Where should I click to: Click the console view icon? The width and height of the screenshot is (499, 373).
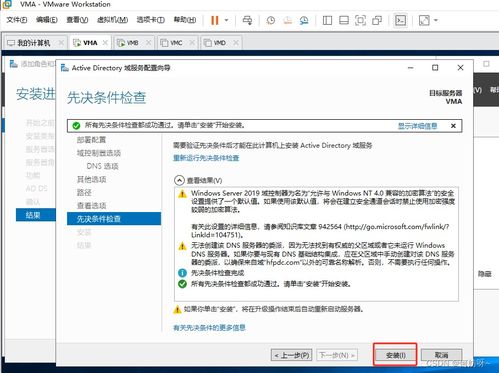[400, 20]
